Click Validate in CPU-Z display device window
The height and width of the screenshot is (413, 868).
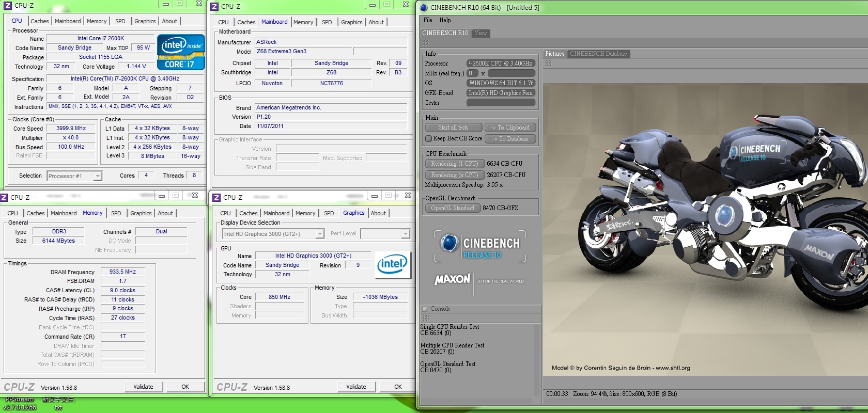357,387
